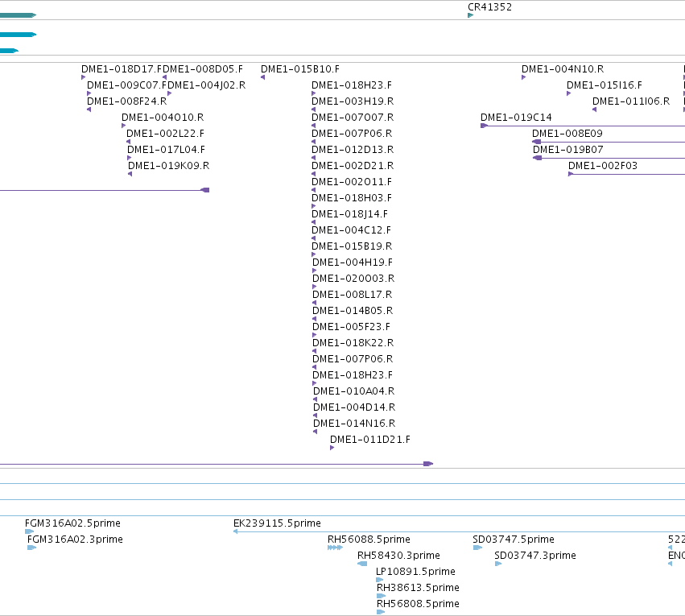The image size is (685, 616).
Task: Open feature DME1-003H19.R
Action: coord(353,101)
